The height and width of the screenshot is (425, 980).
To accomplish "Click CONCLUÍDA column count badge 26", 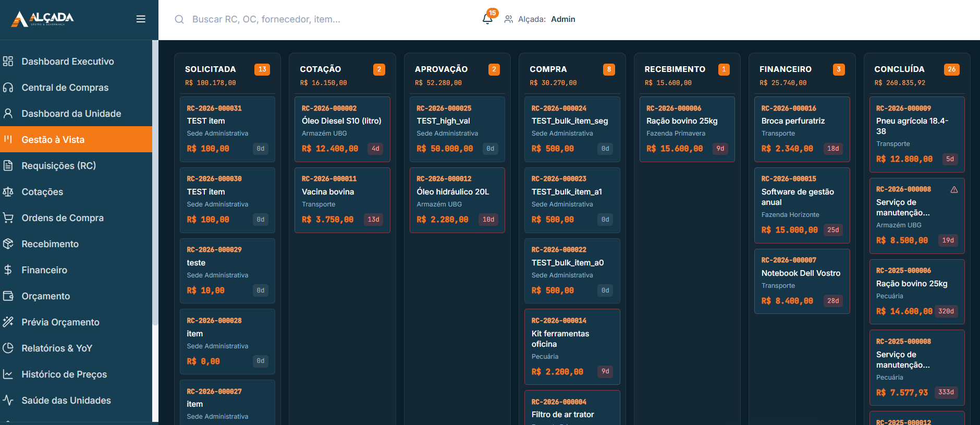I will [952, 69].
